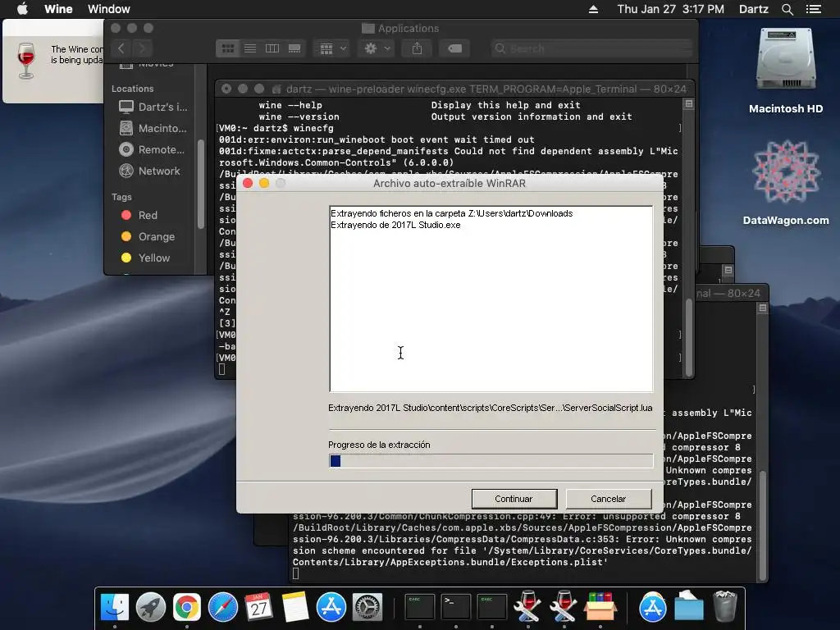Open the WinRAR books icon in the Dock

point(600,607)
